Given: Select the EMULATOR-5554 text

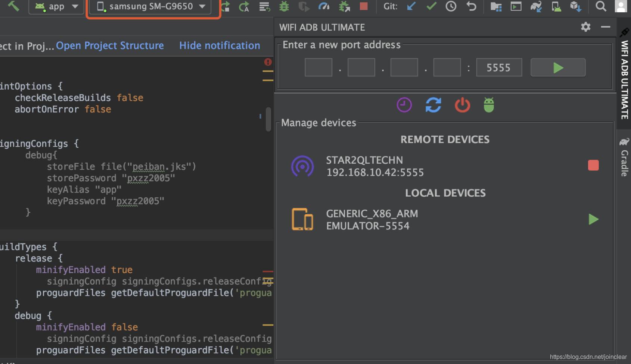Looking at the screenshot, I should point(368,226).
